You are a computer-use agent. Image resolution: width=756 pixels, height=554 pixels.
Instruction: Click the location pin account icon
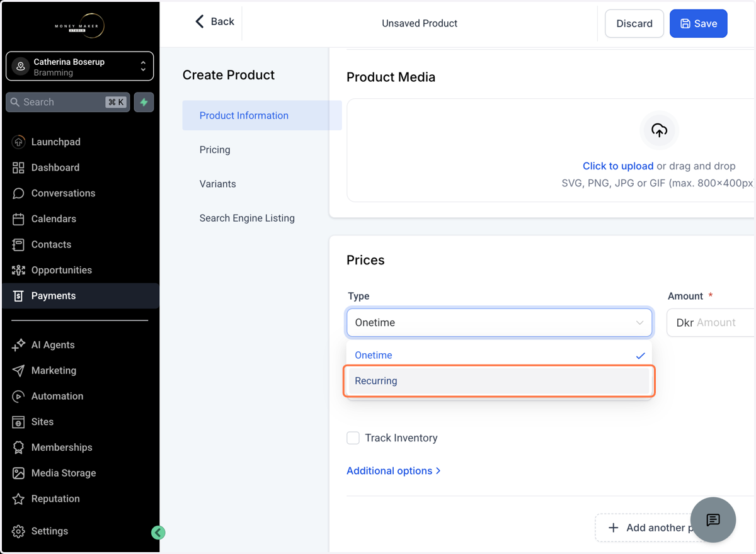[x=21, y=67]
